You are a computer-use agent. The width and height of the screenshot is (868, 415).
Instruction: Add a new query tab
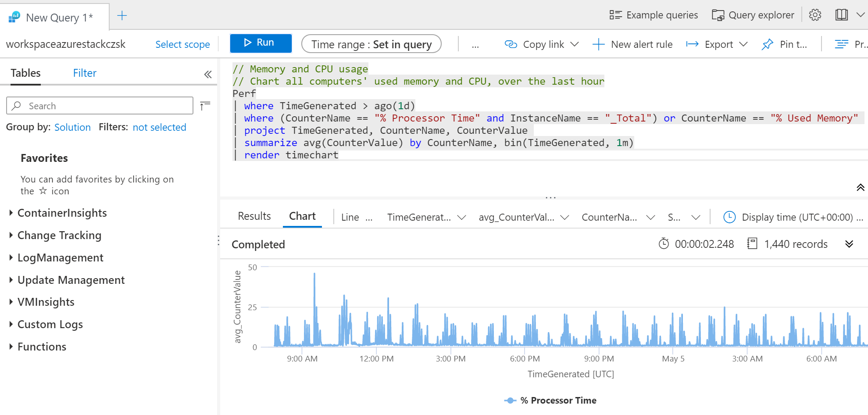(x=122, y=16)
